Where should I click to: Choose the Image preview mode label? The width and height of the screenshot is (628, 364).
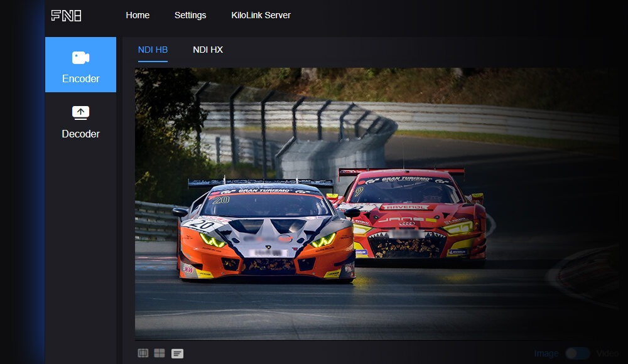tap(546, 353)
